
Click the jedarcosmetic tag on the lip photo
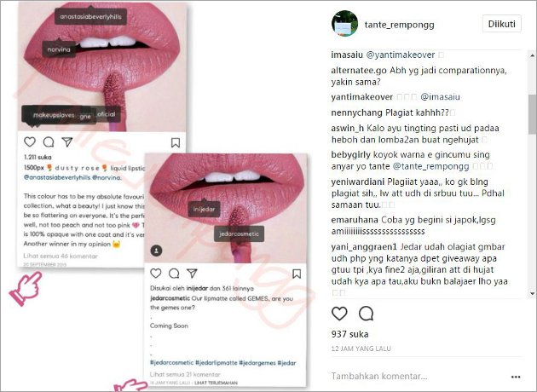point(239,233)
